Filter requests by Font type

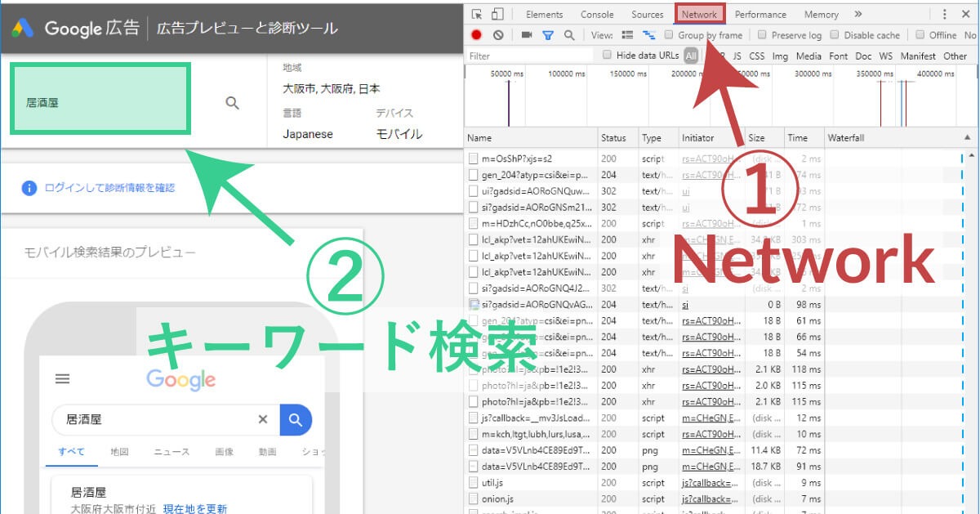(x=839, y=56)
